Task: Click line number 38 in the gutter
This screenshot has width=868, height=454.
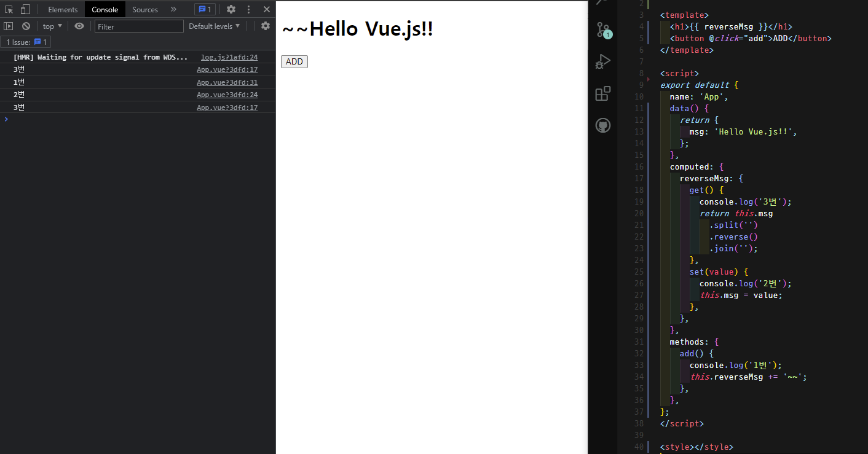Action: click(639, 423)
